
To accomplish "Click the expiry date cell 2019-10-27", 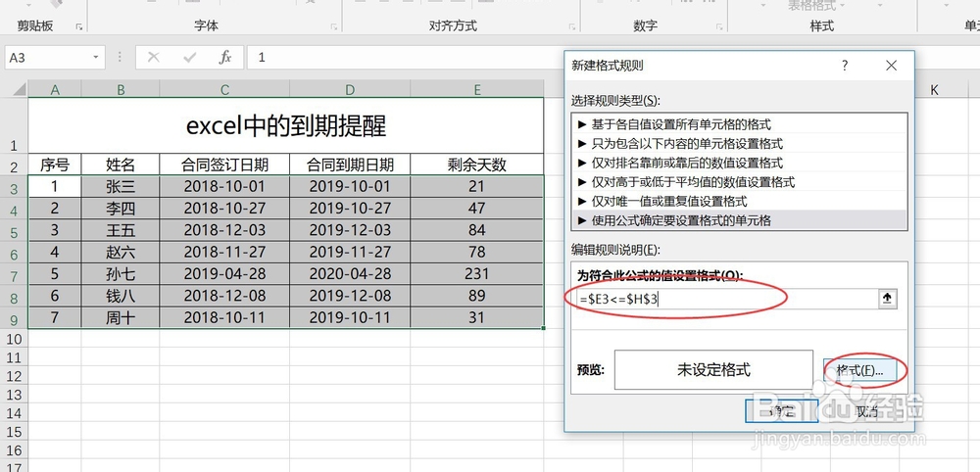I will click(x=350, y=209).
